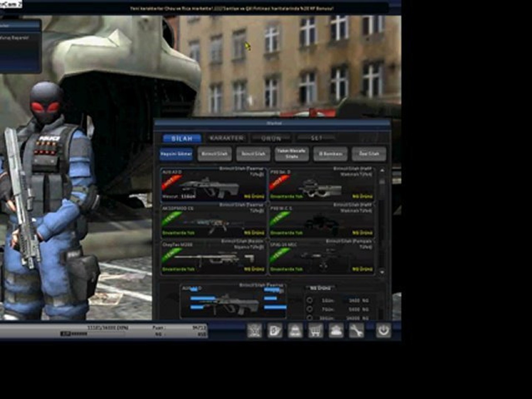Switch to the SET tab
This screenshot has height=399, width=532.
[x=316, y=138]
